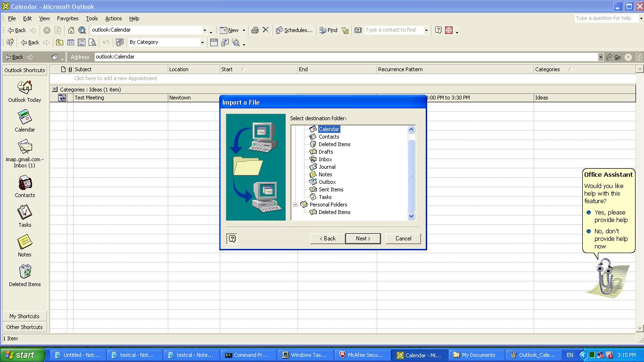
Task: Expand the New item dropdown arrow
Action: tap(244, 30)
